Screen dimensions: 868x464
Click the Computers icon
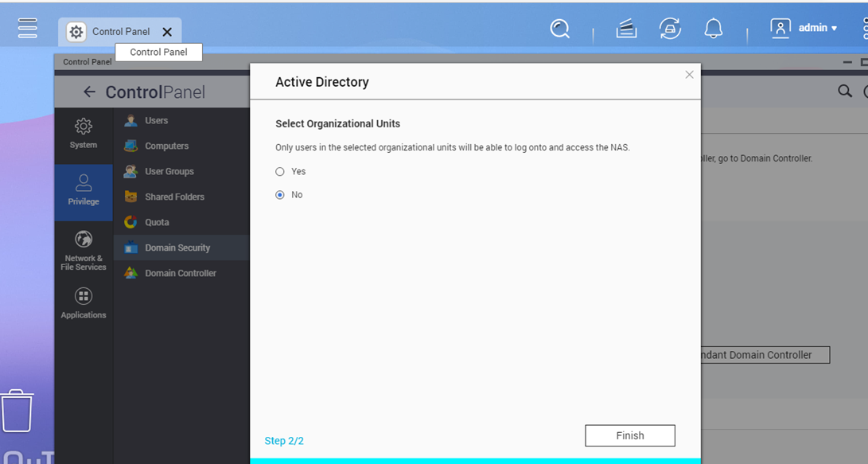[x=130, y=146]
